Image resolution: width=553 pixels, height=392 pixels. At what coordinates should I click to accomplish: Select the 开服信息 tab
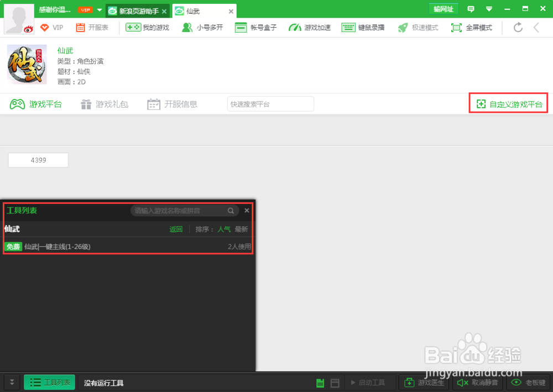(x=172, y=104)
